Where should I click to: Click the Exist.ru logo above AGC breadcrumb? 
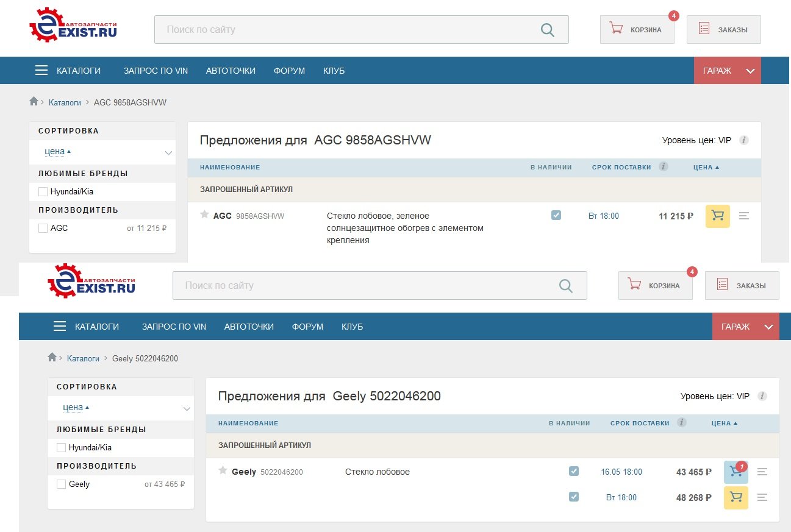click(73, 24)
